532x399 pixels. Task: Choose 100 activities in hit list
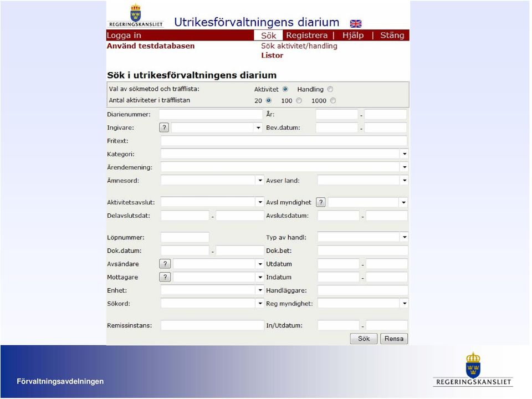(x=299, y=100)
